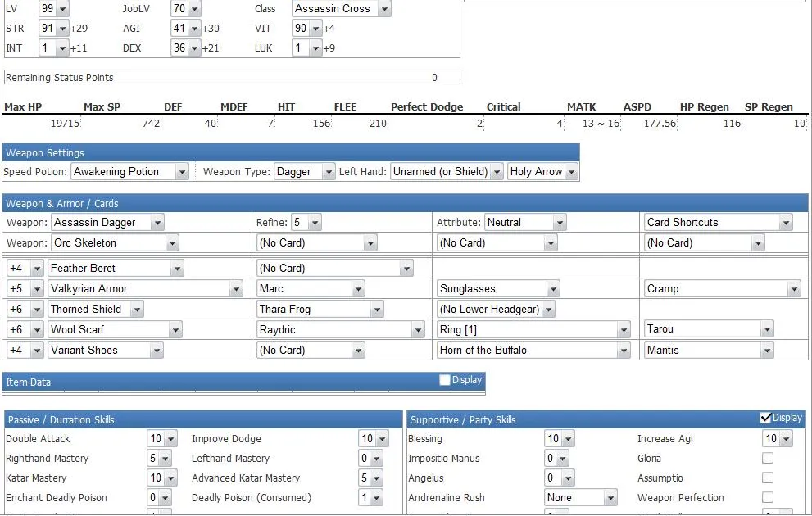Image resolution: width=812 pixels, height=516 pixels.
Task: Open the Card Shortcuts dropdown
Action: pos(719,223)
